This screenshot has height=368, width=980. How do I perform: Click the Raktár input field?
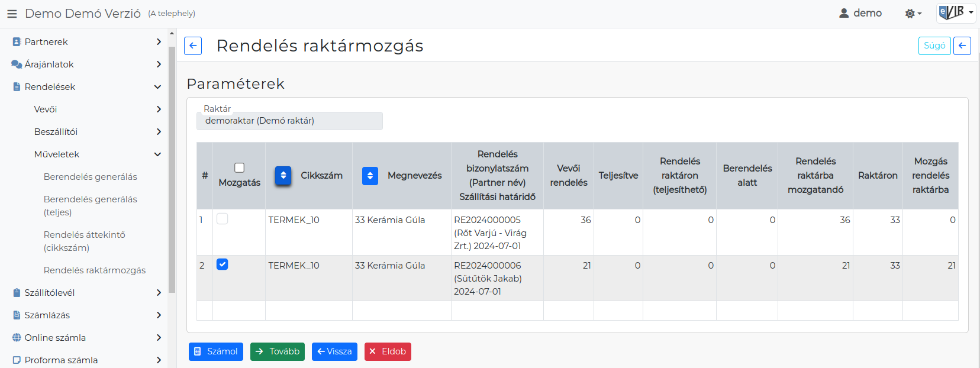tap(289, 121)
